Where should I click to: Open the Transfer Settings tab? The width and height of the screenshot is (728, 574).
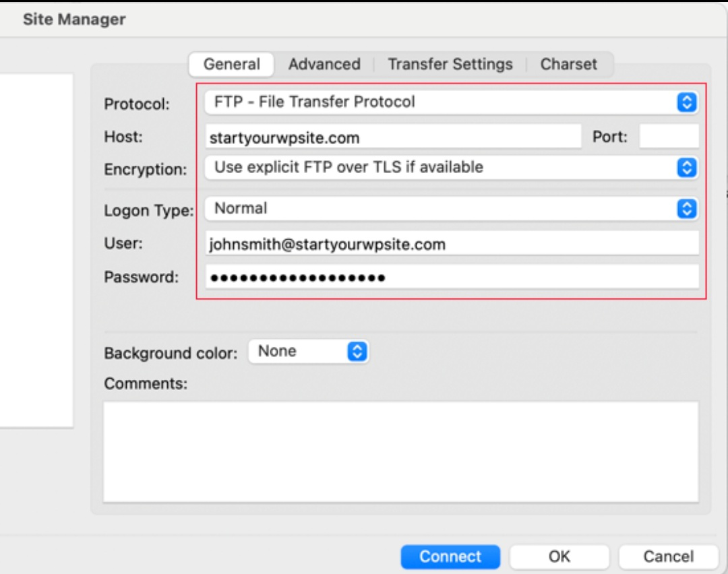[x=450, y=65]
